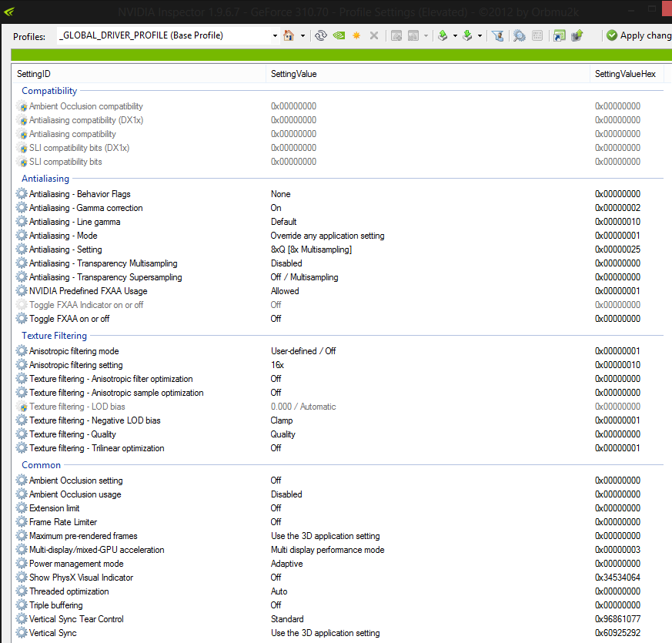Delete the profile with the gray X icon
This screenshot has width=672, height=643.
pos(374,35)
